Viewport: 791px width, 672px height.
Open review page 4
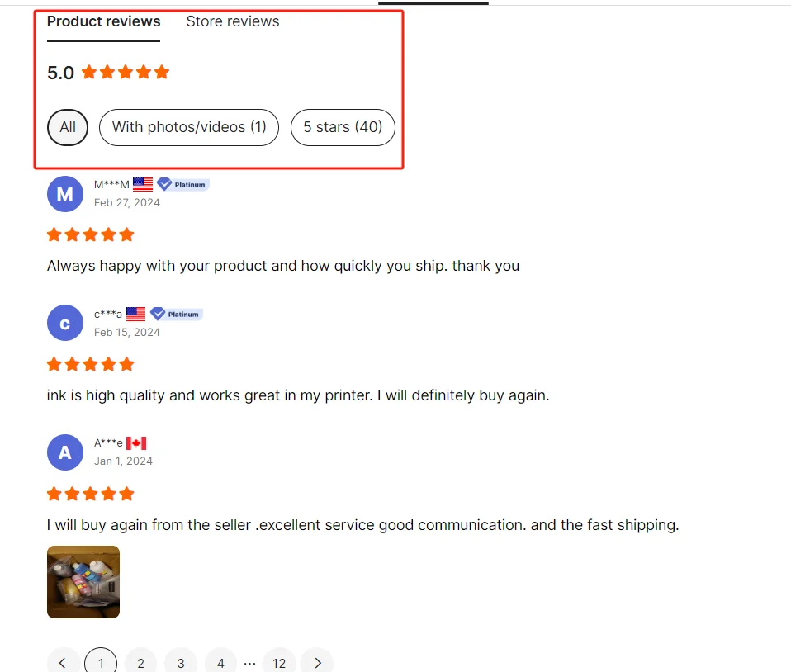pos(220,662)
